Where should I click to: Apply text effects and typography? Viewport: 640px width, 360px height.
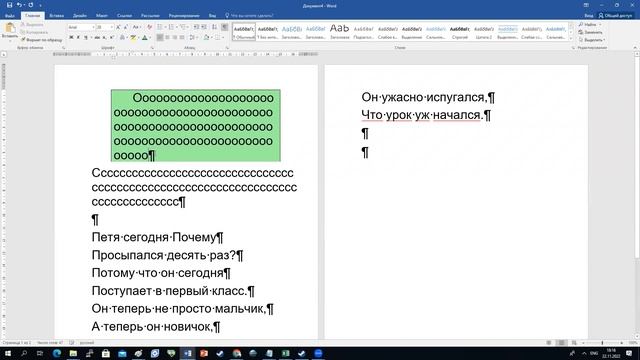(x=122, y=37)
